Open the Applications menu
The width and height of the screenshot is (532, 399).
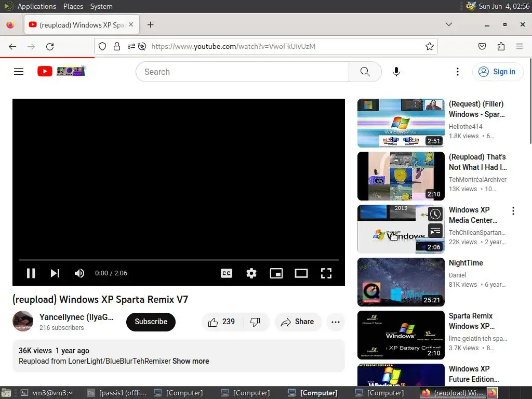[x=37, y=6]
